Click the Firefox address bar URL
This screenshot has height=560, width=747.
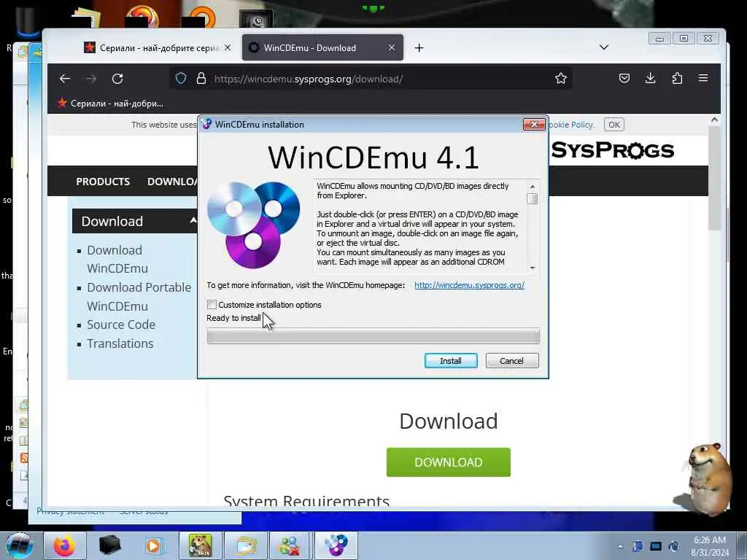(309, 79)
